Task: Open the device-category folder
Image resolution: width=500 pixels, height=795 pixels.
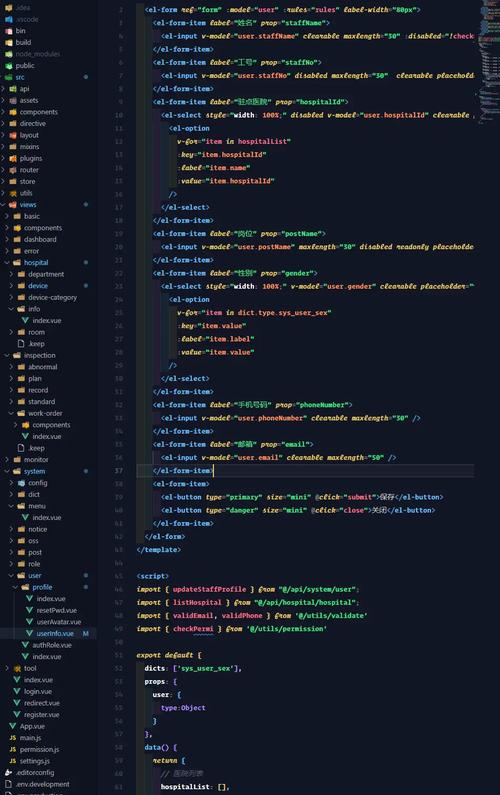Action: click(x=52, y=298)
